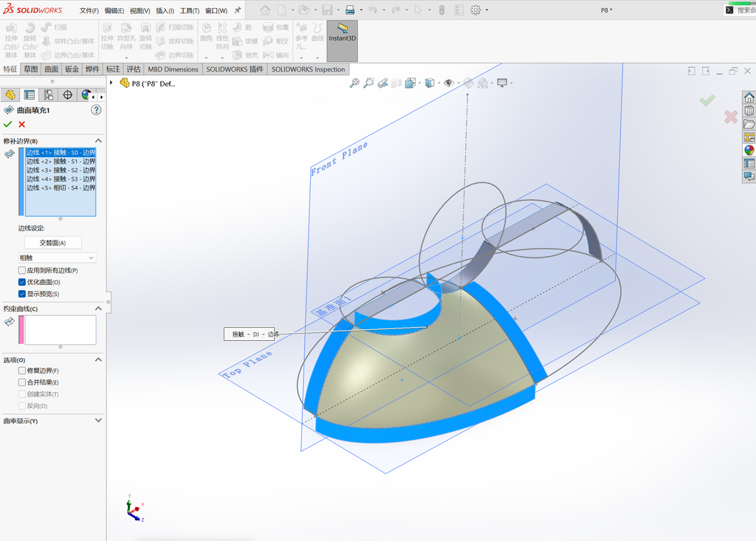Collapse the 选项(O) section
Screen dimensions: 756x541
[x=98, y=359]
